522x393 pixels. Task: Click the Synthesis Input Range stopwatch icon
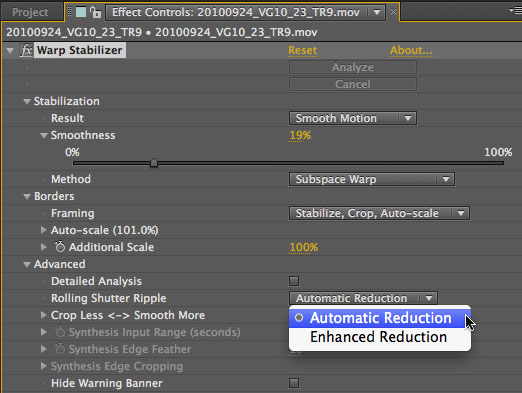pos(60,332)
